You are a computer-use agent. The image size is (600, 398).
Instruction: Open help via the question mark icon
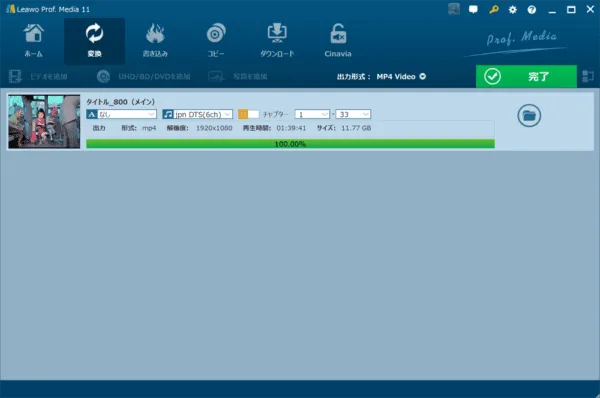[x=532, y=10]
